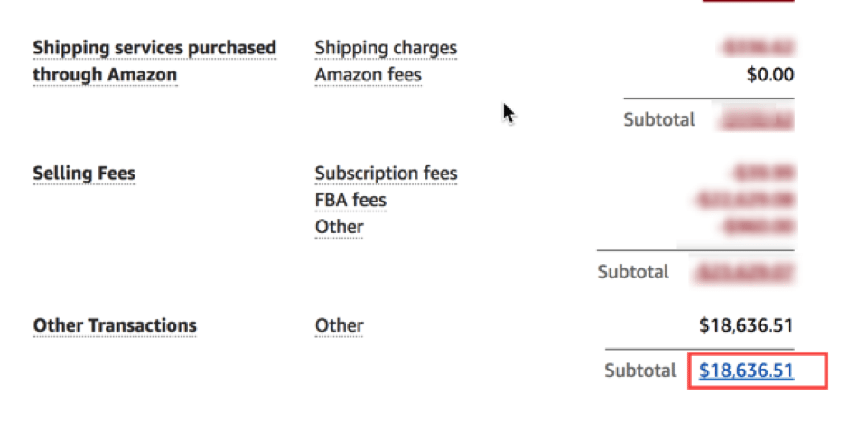Click the $18,636.51 Other Transactions amount
Image resolution: width=868 pixels, height=423 pixels.
[746, 325]
